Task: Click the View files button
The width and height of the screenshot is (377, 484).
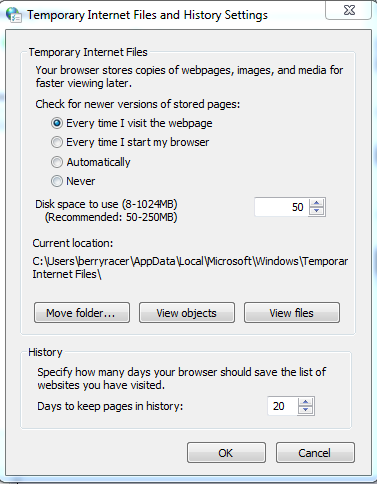Action: point(292,313)
